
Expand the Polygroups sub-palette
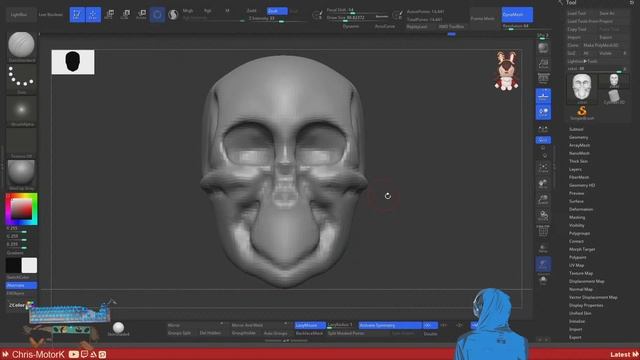click(579, 233)
